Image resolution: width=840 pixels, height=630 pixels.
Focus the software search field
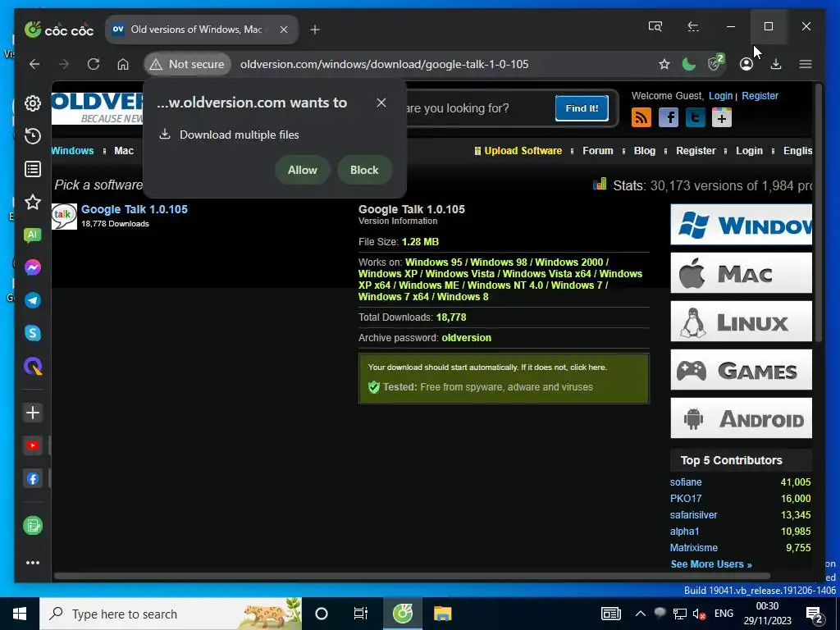tap(479, 108)
